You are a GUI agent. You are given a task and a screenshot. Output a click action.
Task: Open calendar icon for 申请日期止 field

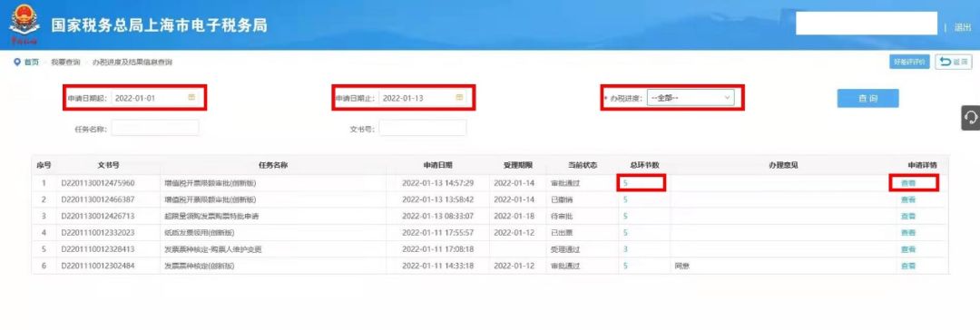pos(459,98)
